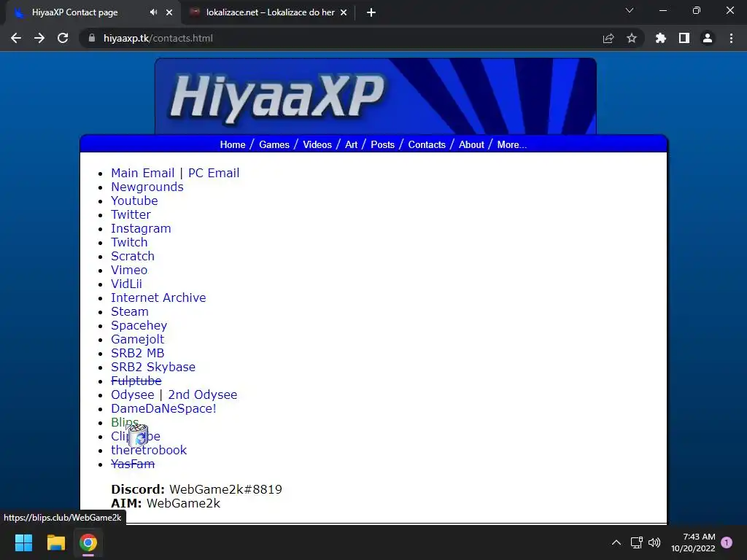
Task: Close the lokalizace.net tab
Action: pos(344,12)
